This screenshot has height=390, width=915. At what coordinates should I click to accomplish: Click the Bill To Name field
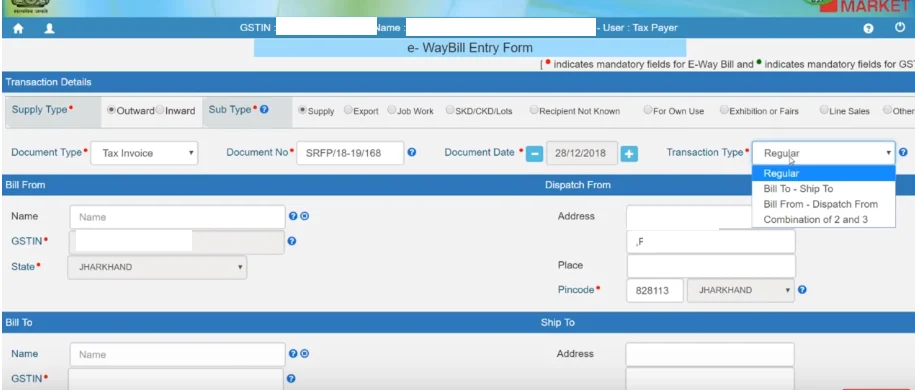[x=177, y=354]
